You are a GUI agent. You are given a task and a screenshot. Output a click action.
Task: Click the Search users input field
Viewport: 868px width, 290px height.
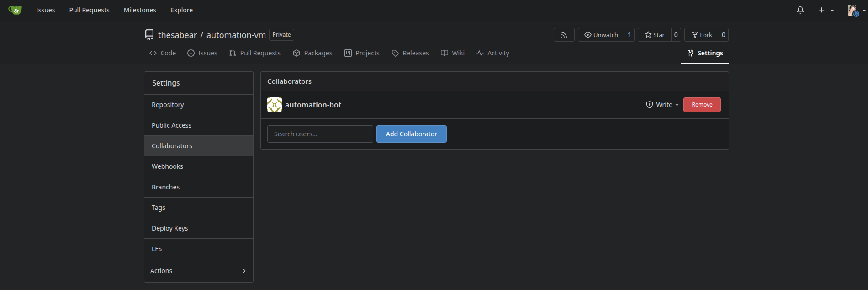click(x=320, y=134)
